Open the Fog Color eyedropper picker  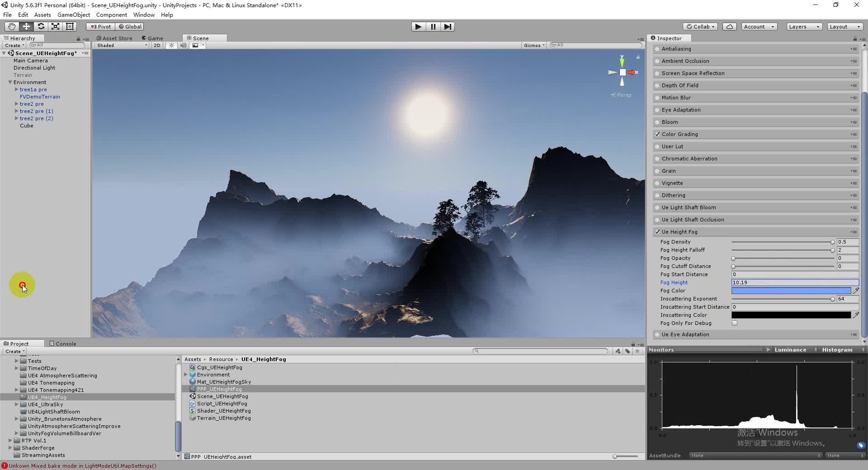[856, 291]
